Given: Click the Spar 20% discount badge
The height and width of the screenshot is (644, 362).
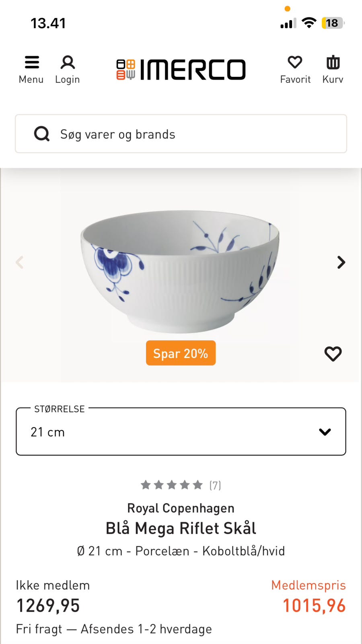Looking at the screenshot, I should [x=181, y=353].
